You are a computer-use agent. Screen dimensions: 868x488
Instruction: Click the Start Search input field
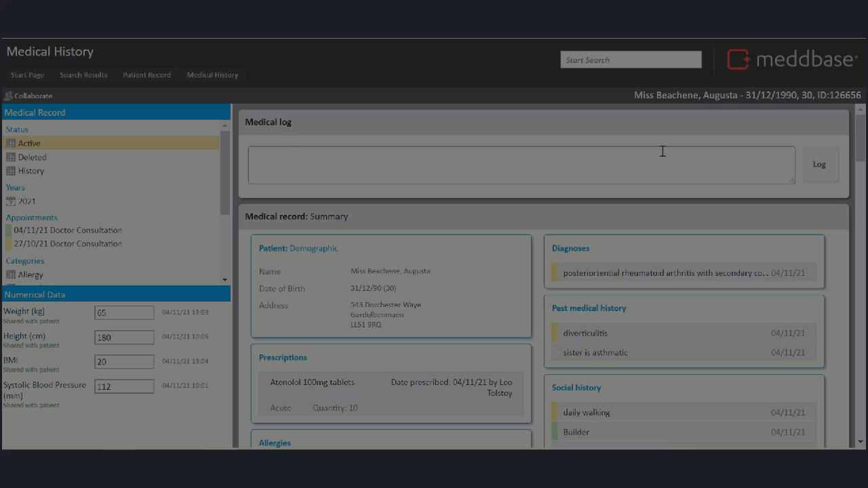(631, 60)
